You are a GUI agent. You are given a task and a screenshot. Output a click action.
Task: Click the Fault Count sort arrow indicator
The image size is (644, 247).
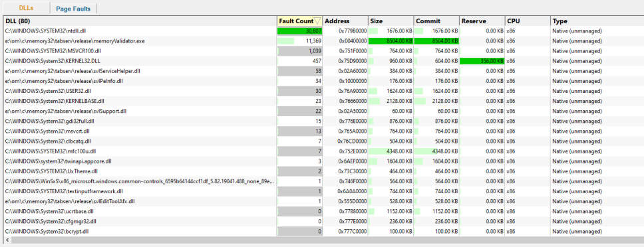tap(317, 21)
